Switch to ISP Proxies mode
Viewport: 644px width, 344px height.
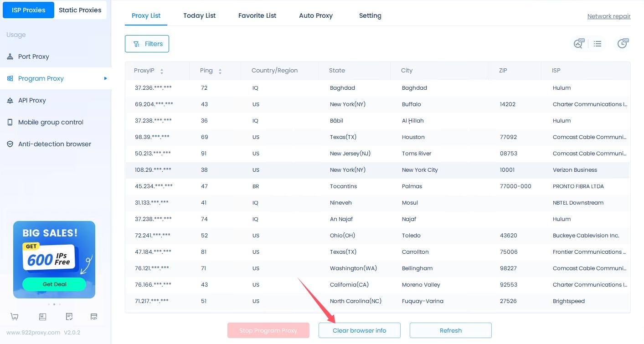(x=28, y=10)
